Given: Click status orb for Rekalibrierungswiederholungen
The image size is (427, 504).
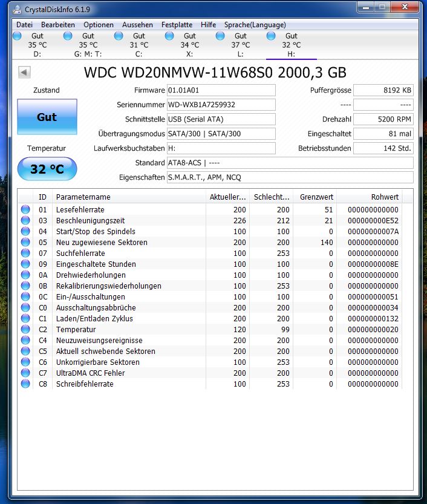Looking at the screenshot, I should 25,286.
